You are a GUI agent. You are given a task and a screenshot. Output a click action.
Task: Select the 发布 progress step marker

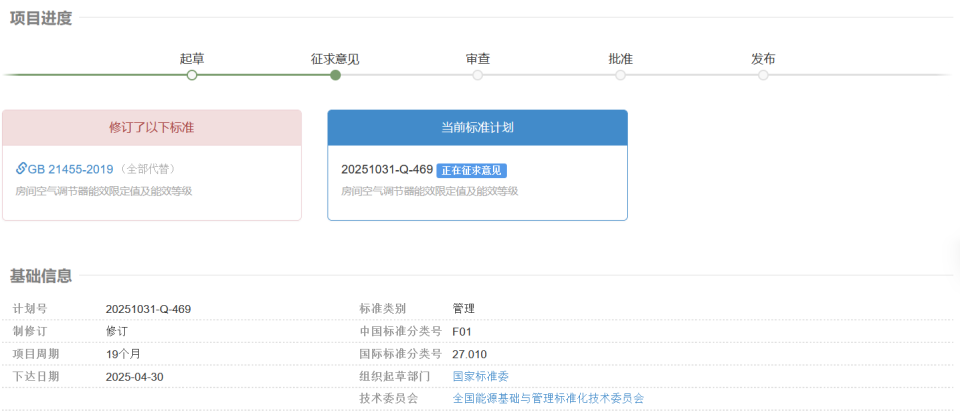coord(763,75)
